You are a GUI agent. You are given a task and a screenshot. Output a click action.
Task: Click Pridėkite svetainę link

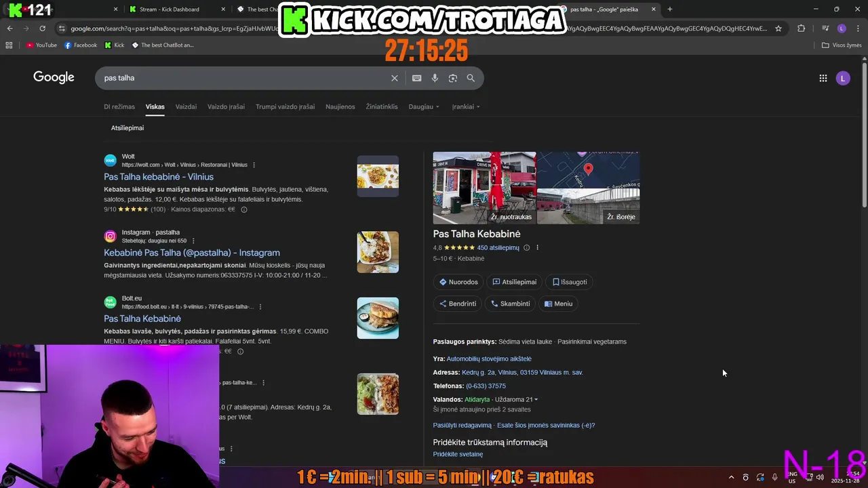pyautogui.click(x=458, y=454)
